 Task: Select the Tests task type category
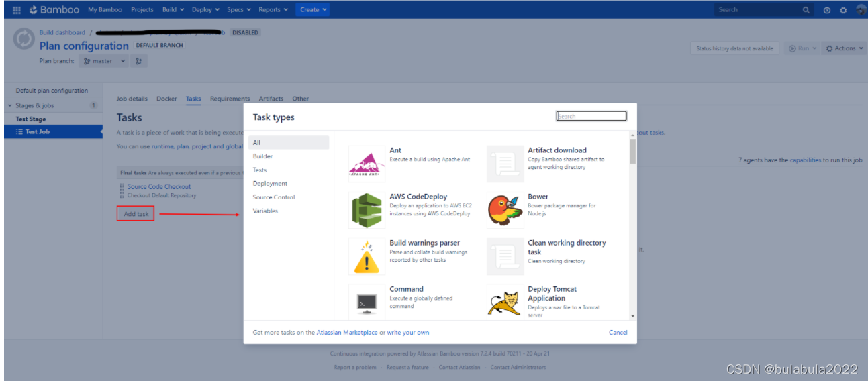pyautogui.click(x=260, y=170)
